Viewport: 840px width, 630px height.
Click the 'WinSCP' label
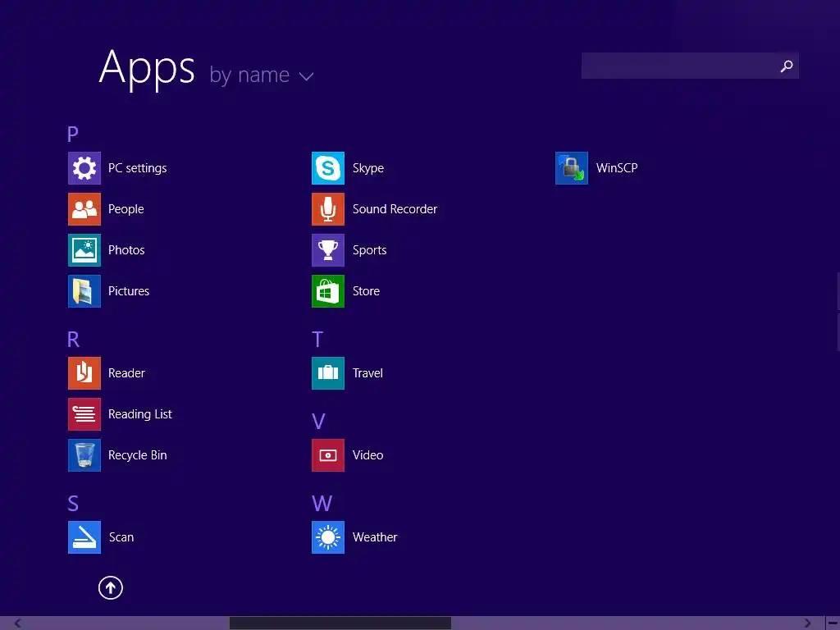tap(617, 168)
